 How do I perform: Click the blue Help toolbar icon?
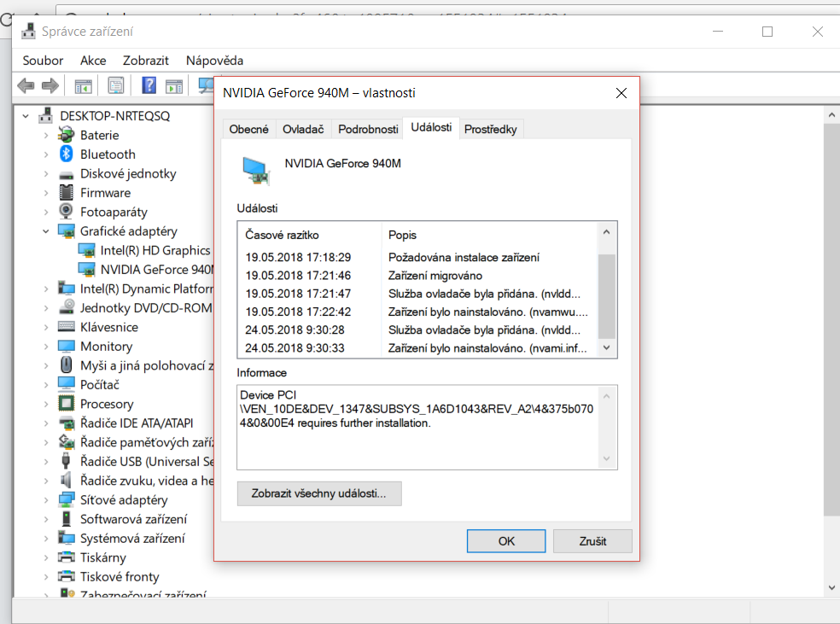point(149,85)
